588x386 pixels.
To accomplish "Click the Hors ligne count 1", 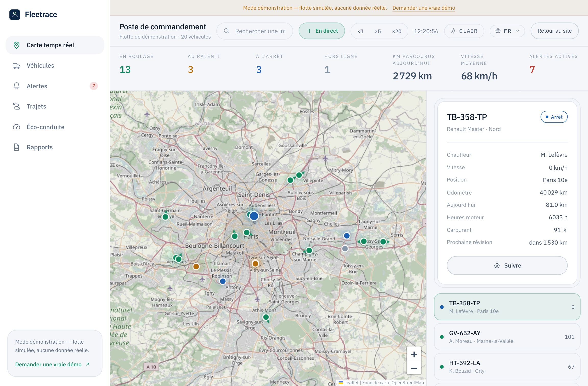I will click(327, 70).
